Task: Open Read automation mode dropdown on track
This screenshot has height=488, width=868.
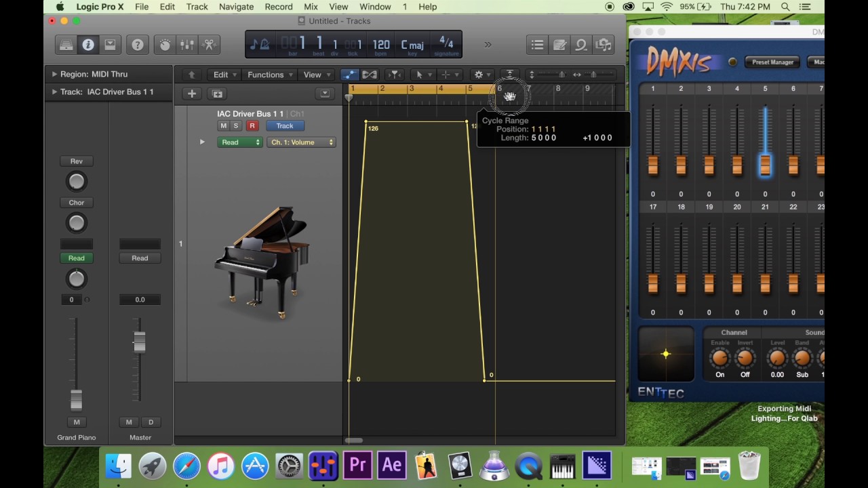Action: point(240,142)
